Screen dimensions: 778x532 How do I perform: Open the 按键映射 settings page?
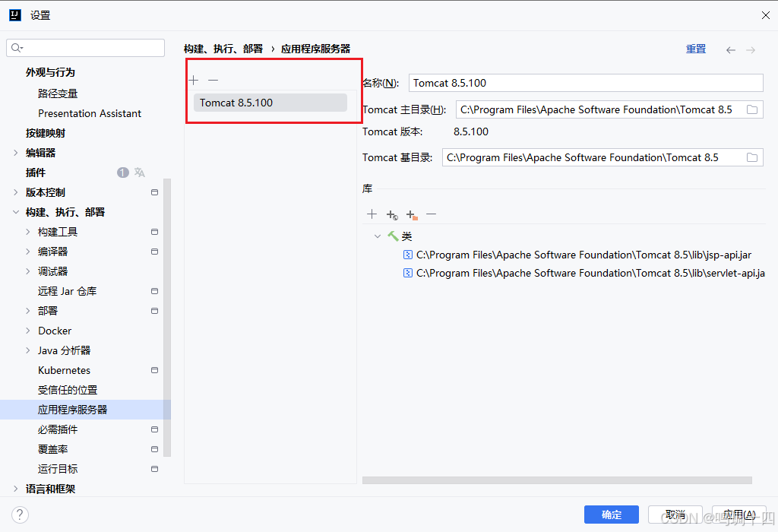point(45,133)
